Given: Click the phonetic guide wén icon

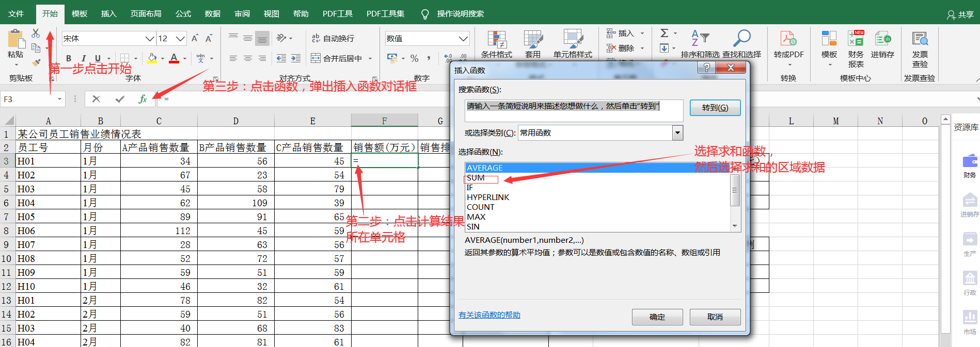Looking at the screenshot, I should [x=200, y=58].
